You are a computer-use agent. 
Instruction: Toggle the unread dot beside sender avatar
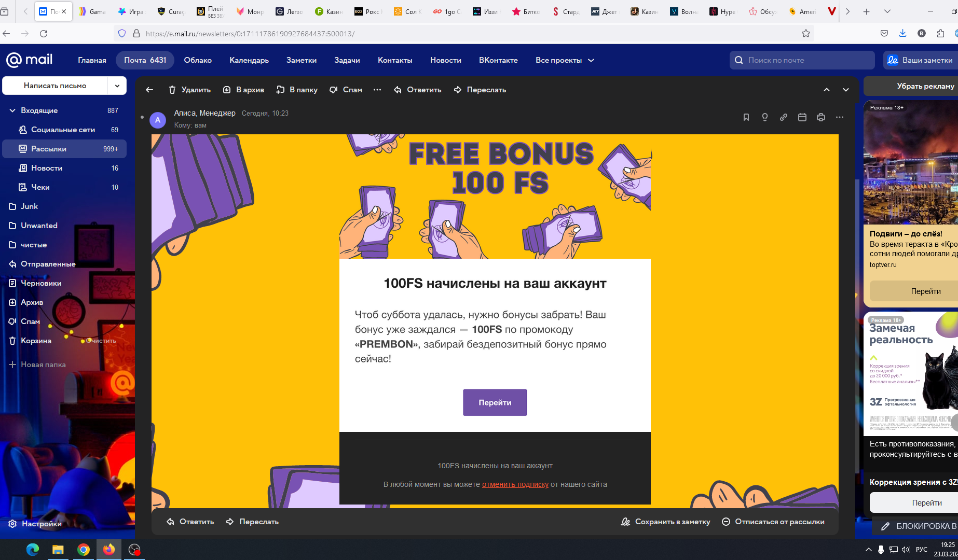point(142,117)
